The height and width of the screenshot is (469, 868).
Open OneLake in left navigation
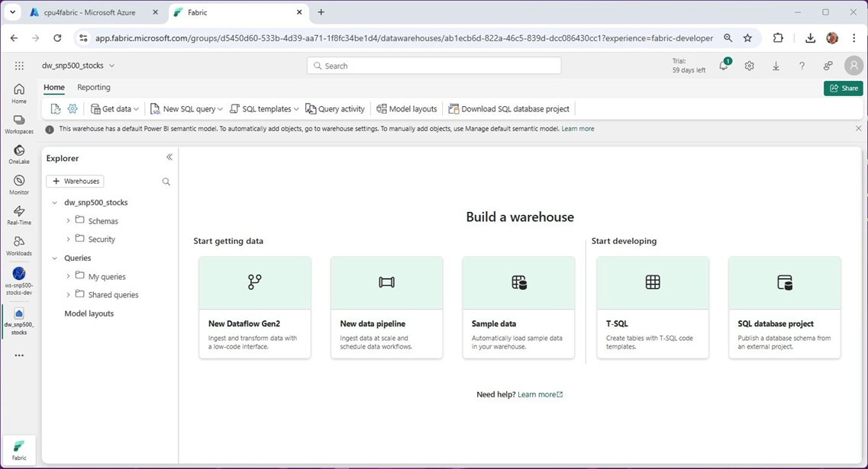tap(19, 155)
